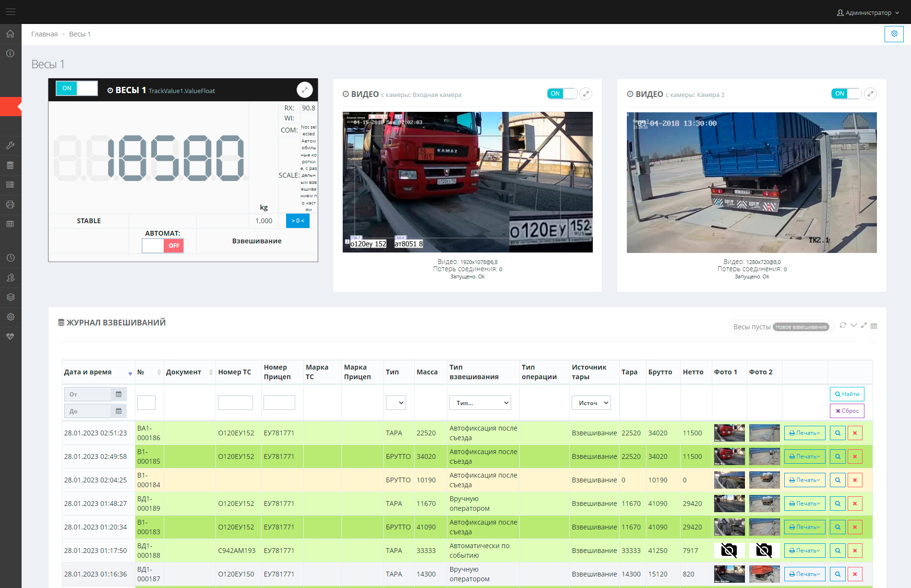911x588 pixels.
Task: Open the server list icon in sidebar
Action: [11, 185]
